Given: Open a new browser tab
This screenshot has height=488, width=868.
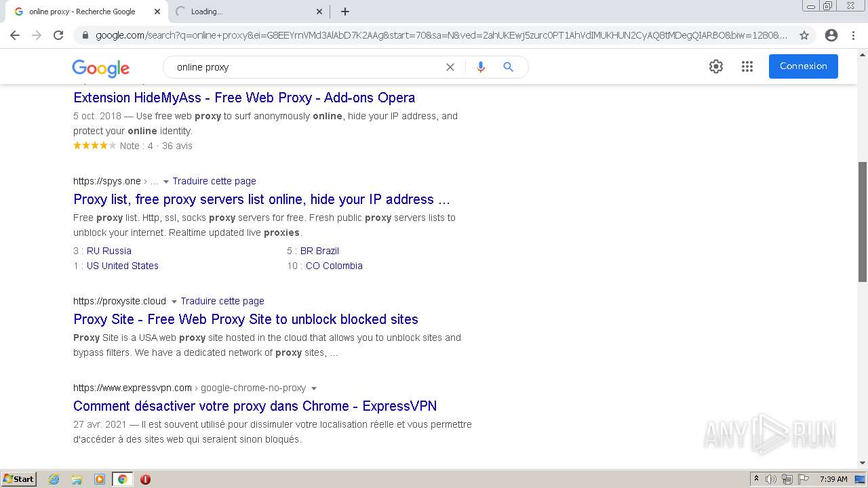Looking at the screenshot, I should click(345, 12).
